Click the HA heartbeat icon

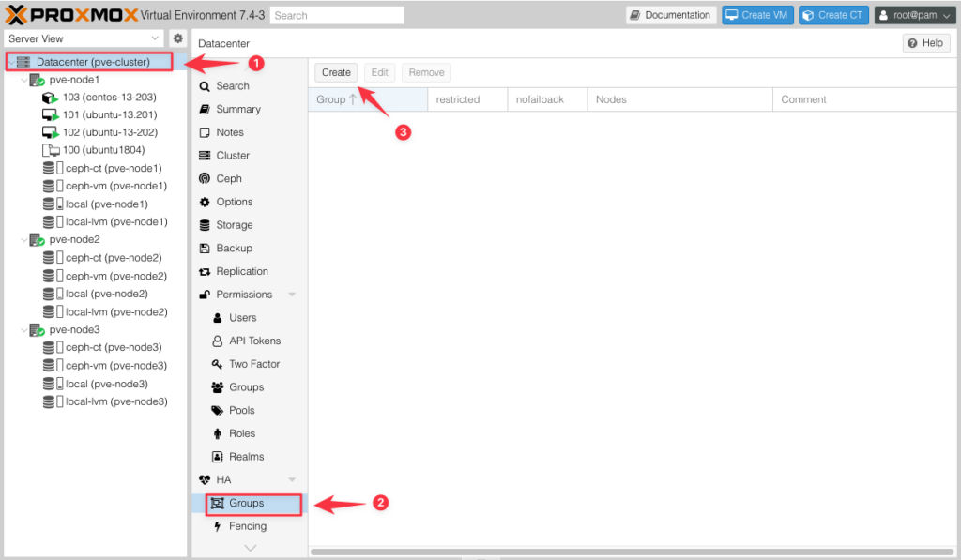click(x=205, y=479)
